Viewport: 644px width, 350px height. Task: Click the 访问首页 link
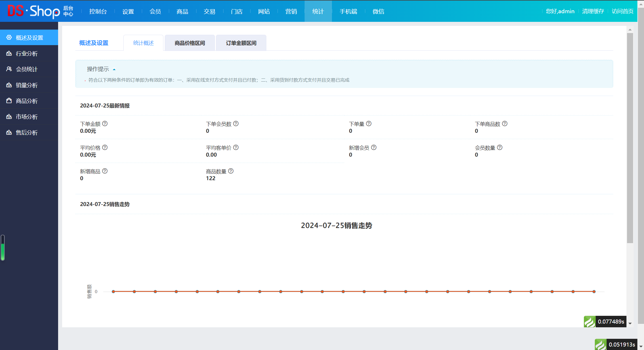[622, 11]
